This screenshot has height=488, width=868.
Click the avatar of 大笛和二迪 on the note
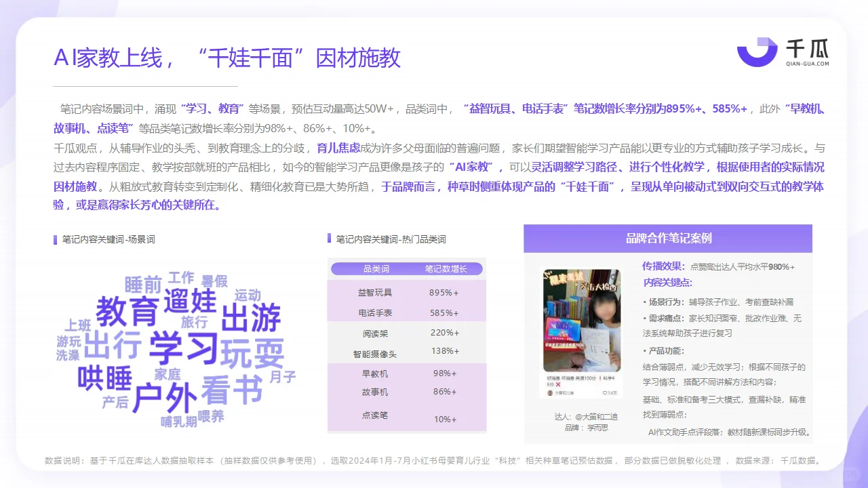tap(549, 393)
